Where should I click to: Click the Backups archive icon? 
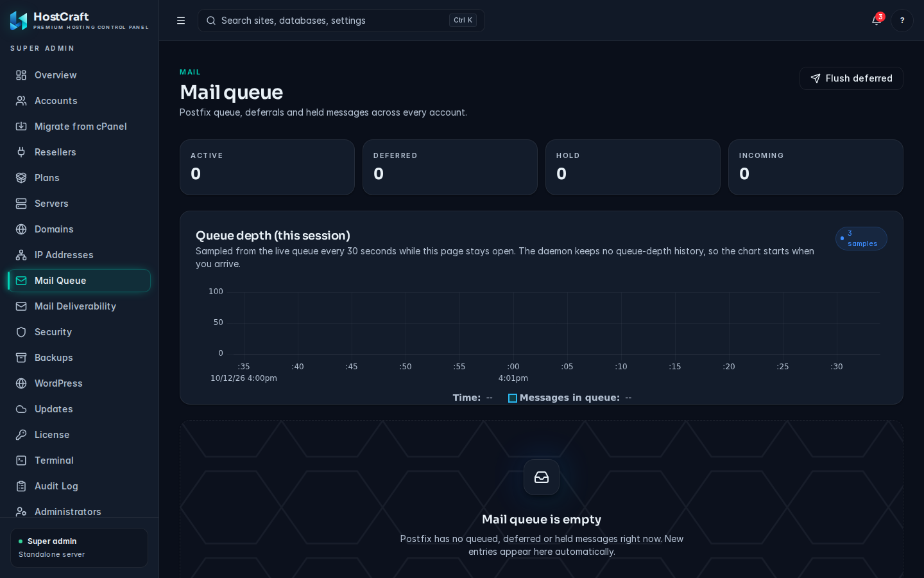coord(21,358)
